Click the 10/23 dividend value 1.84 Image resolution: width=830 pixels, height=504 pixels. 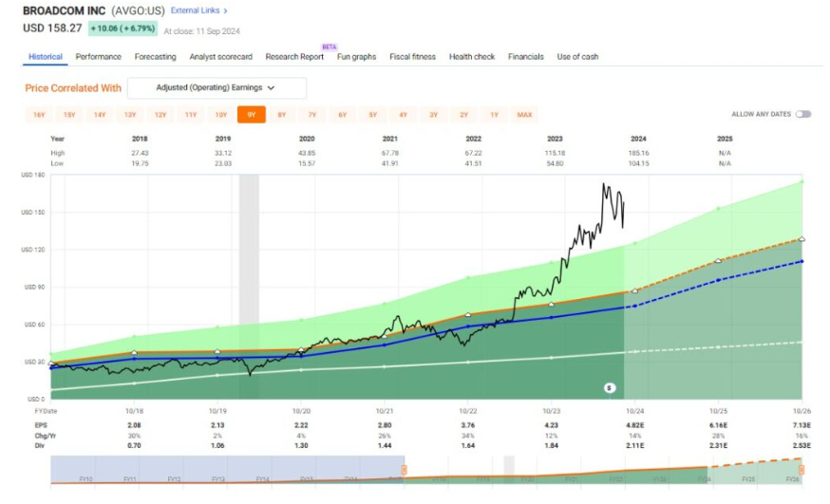click(552, 446)
